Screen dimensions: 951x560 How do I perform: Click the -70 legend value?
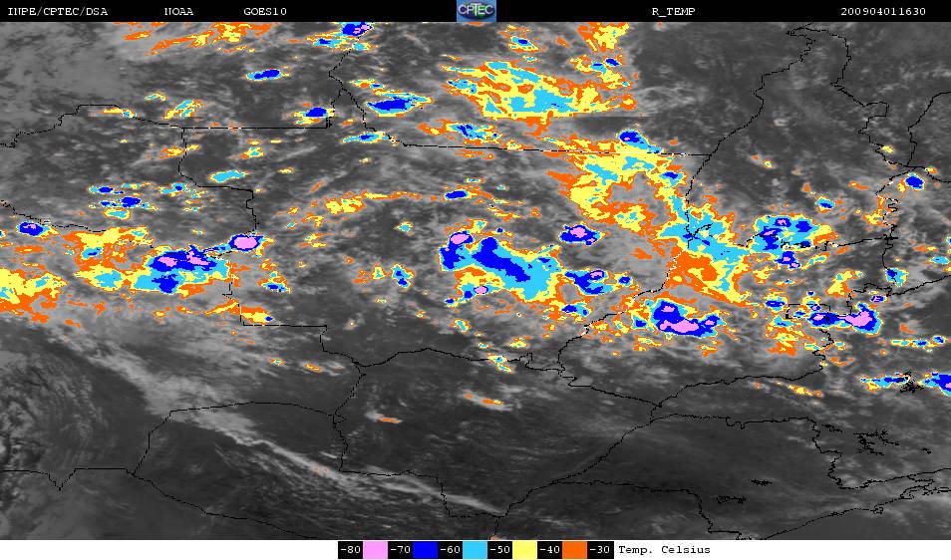401,550
